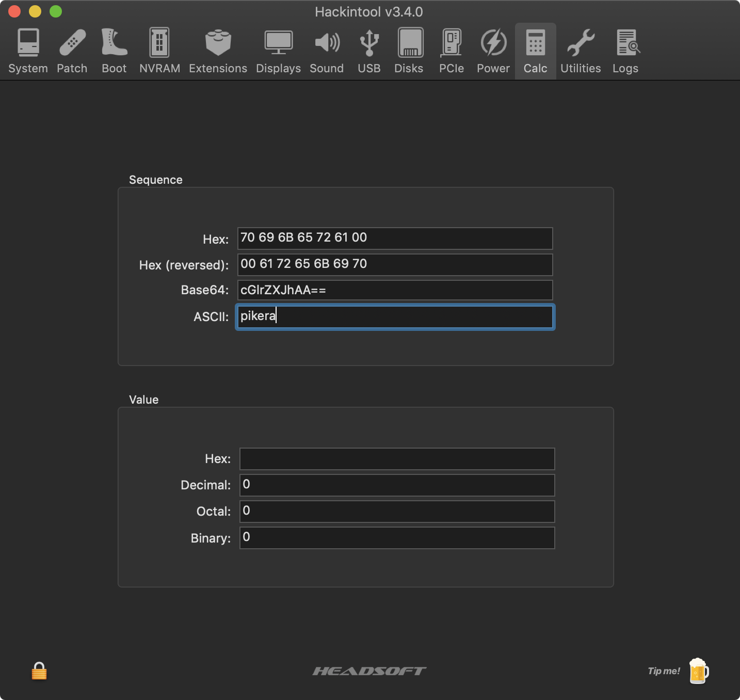Screen dimensions: 740x700
Task: Open the Displays toolbar section
Action: click(x=278, y=51)
